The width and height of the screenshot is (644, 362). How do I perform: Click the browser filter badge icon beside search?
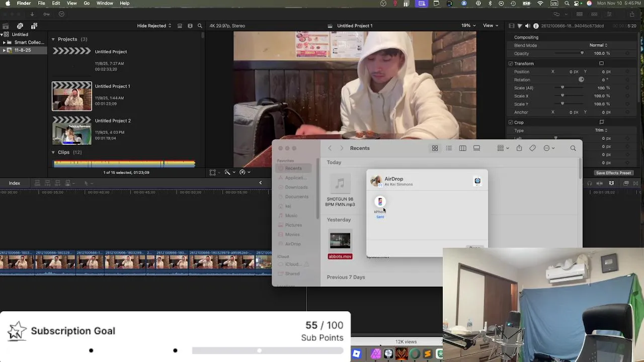(190, 26)
